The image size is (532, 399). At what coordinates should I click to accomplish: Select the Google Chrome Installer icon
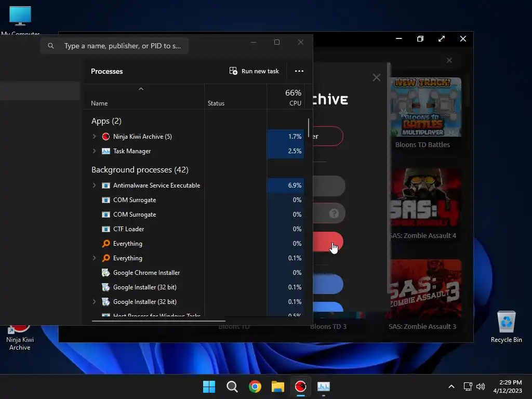(x=106, y=272)
